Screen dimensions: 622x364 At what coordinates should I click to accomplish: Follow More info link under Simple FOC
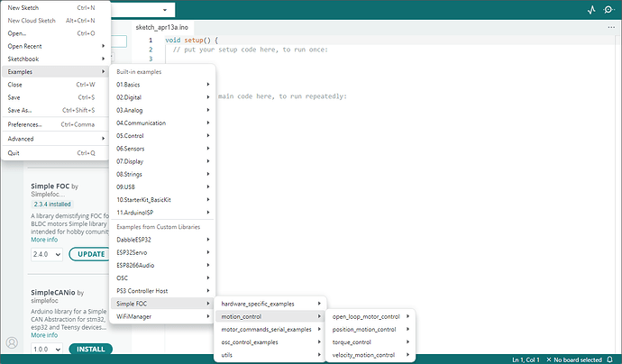point(44,240)
